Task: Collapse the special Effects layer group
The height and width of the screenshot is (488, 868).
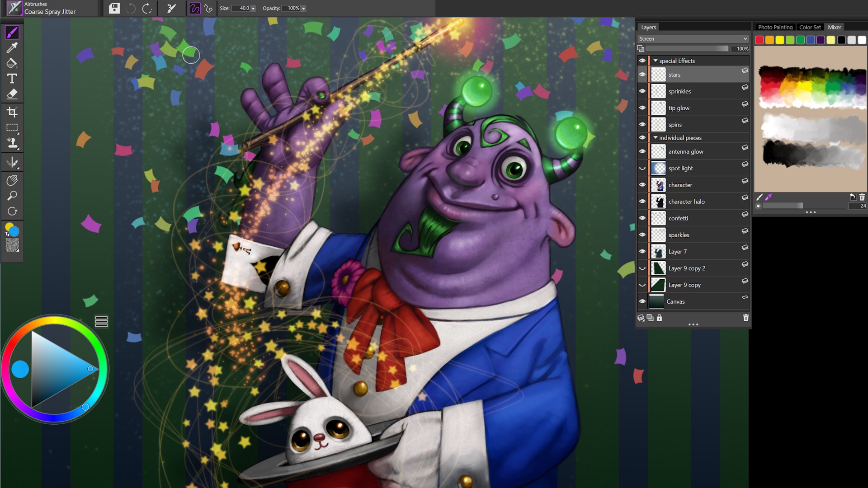Action: 656,61
